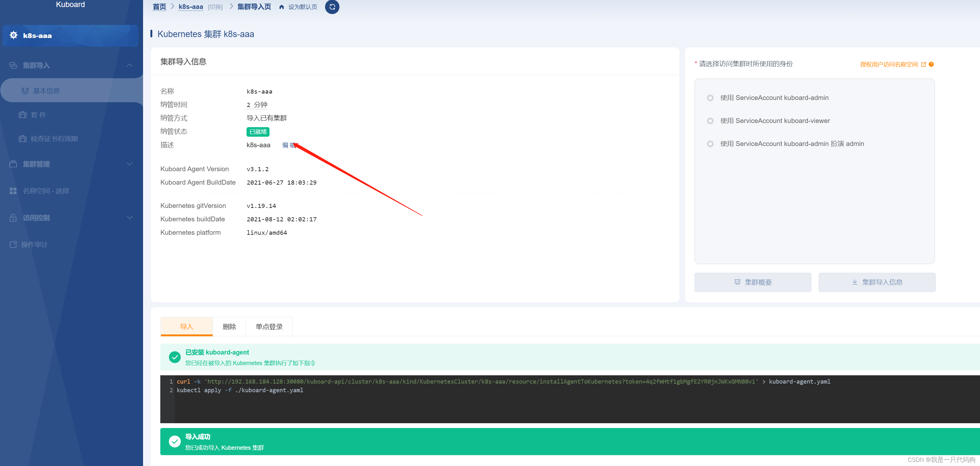Switch to the 删除 tab
The image size is (980, 466).
coord(229,326)
